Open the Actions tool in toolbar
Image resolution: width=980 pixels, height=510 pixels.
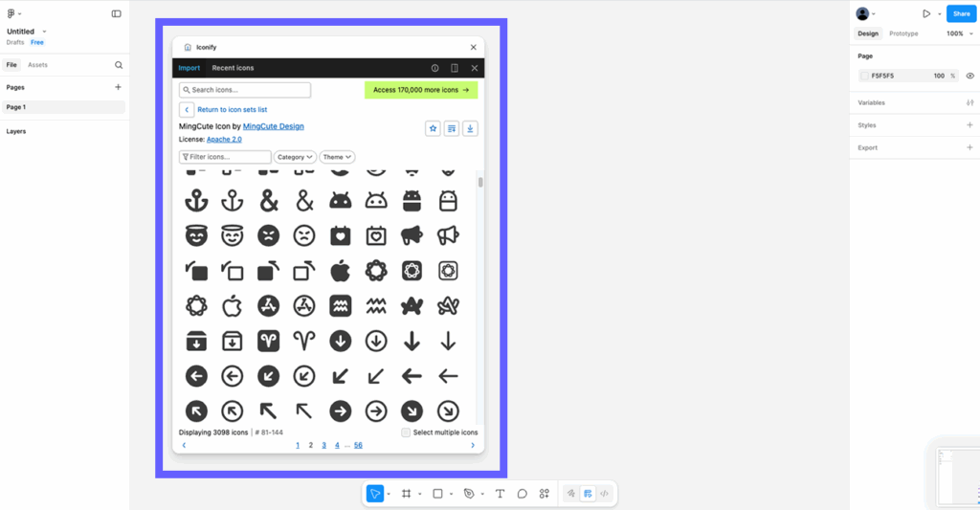pyautogui.click(x=545, y=494)
